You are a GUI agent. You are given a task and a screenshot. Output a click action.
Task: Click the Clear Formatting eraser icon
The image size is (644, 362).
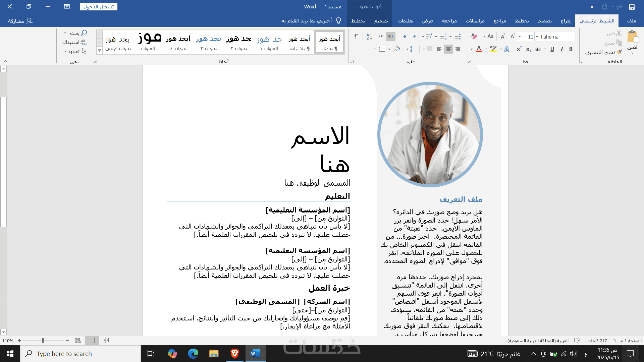474,37
